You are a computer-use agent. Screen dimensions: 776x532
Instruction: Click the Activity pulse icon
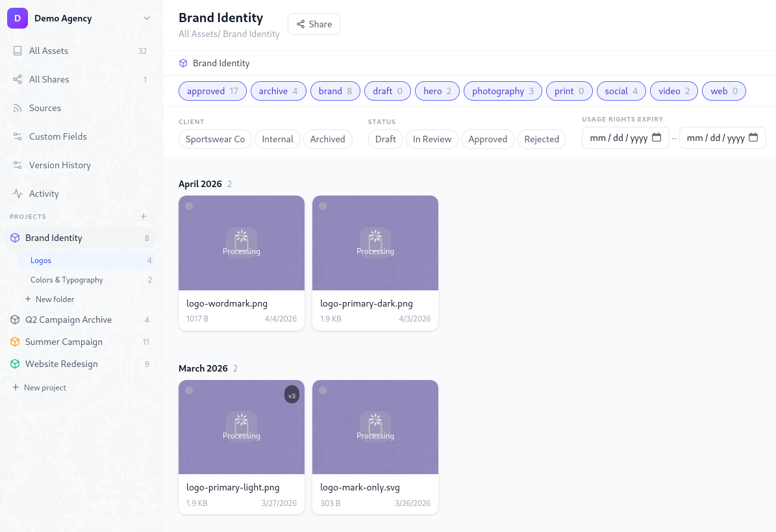click(18, 194)
